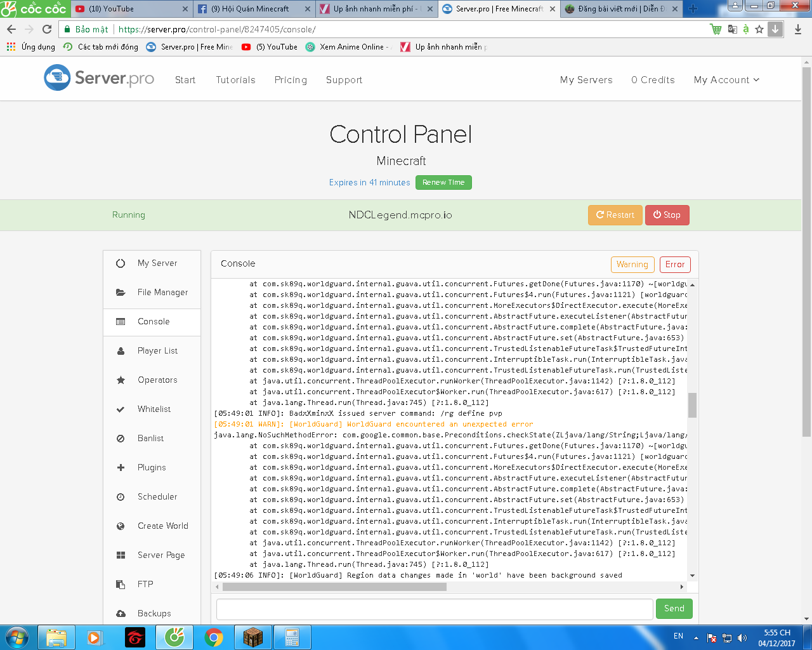Click the Renew Time button
This screenshot has height=650, width=812.
(443, 183)
